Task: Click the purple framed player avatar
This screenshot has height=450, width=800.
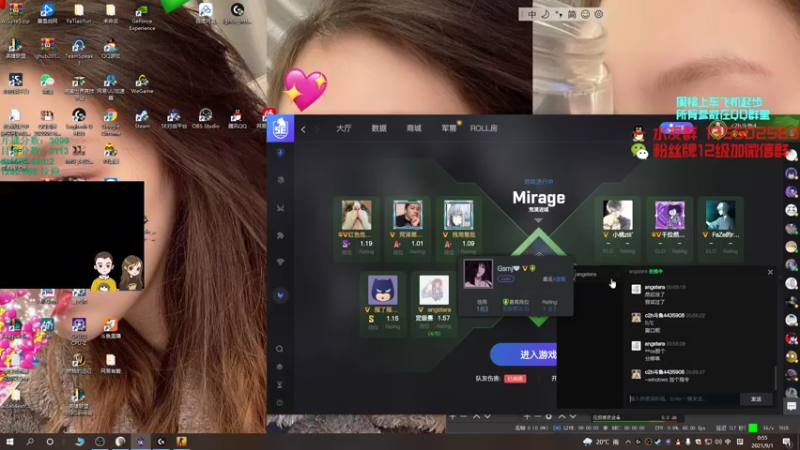Action: pyautogui.click(x=669, y=215)
